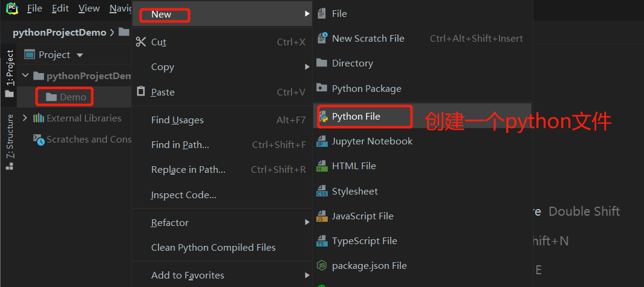The image size is (644, 287).
Task: Click the Paste clipboard icon
Action: click(x=141, y=91)
